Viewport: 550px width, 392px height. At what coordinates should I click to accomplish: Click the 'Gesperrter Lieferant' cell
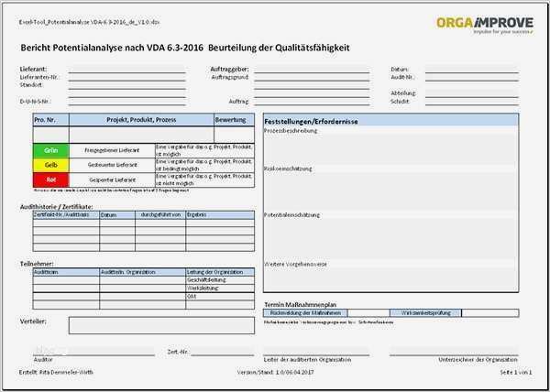(x=112, y=180)
